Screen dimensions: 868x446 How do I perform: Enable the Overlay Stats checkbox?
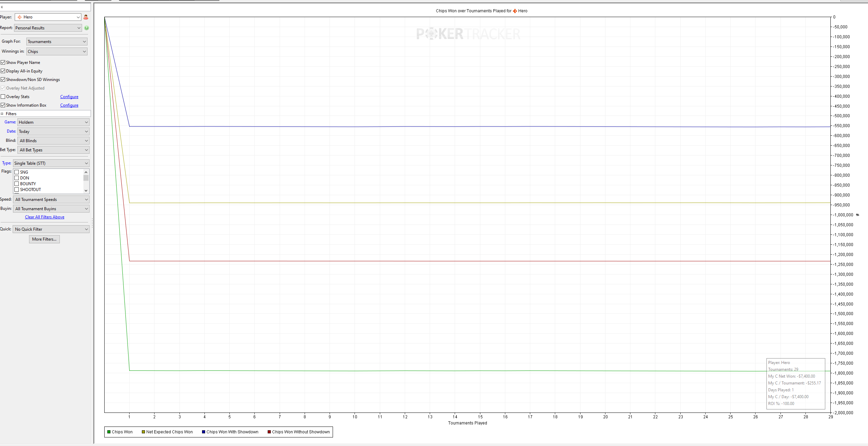click(x=3, y=97)
